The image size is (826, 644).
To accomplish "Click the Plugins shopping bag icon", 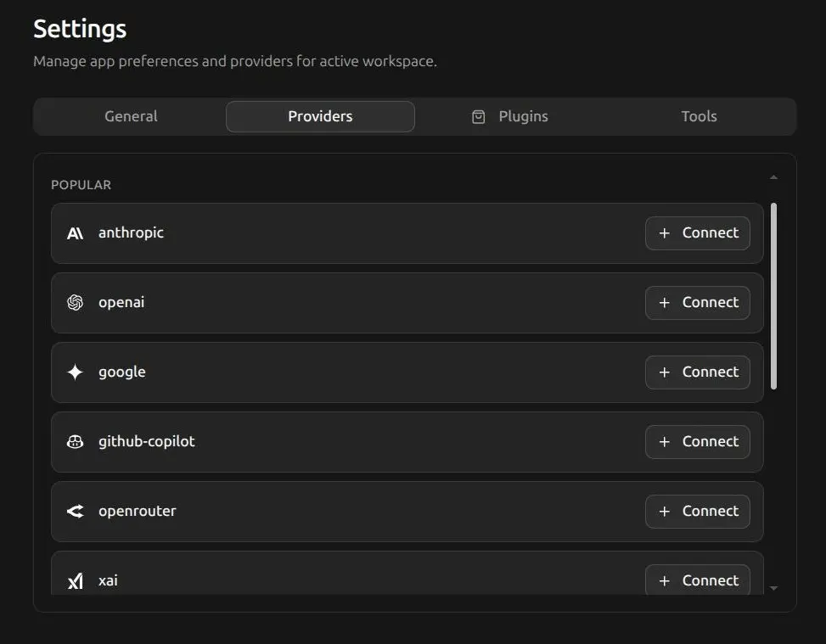I will point(478,117).
